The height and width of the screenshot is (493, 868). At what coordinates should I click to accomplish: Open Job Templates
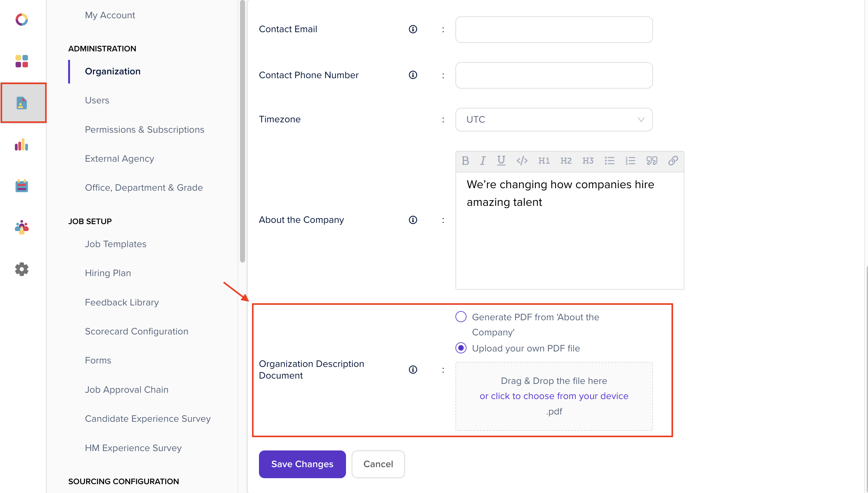(x=115, y=244)
